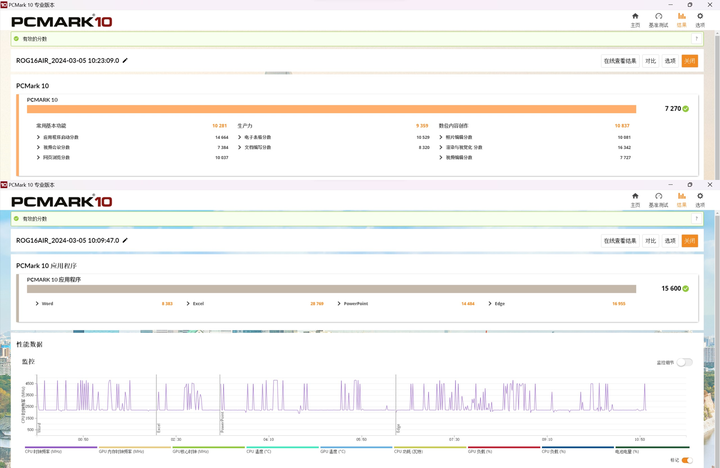Click 在线查看结果 in upper window

[x=620, y=61]
